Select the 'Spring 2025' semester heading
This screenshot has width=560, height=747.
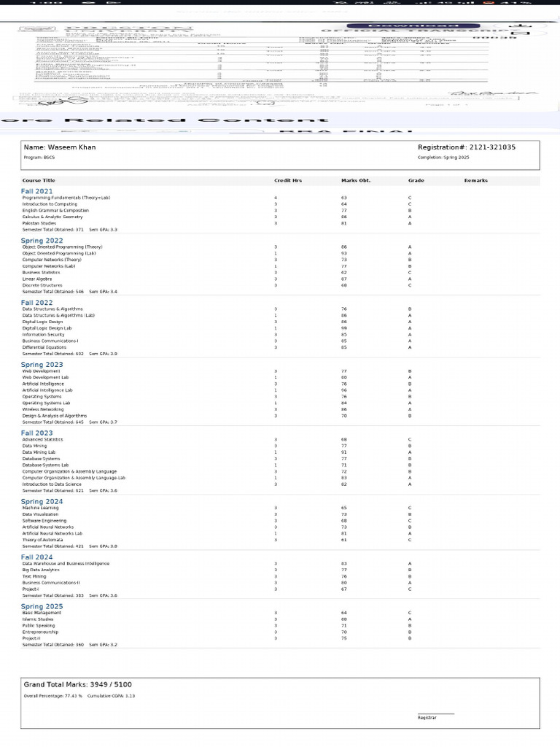tap(42, 606)
